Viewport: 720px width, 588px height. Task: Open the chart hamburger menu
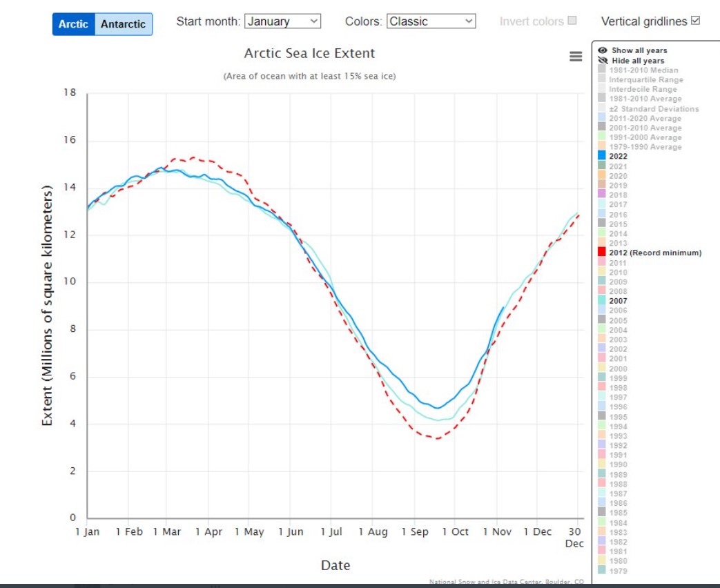tap(576, 57)
